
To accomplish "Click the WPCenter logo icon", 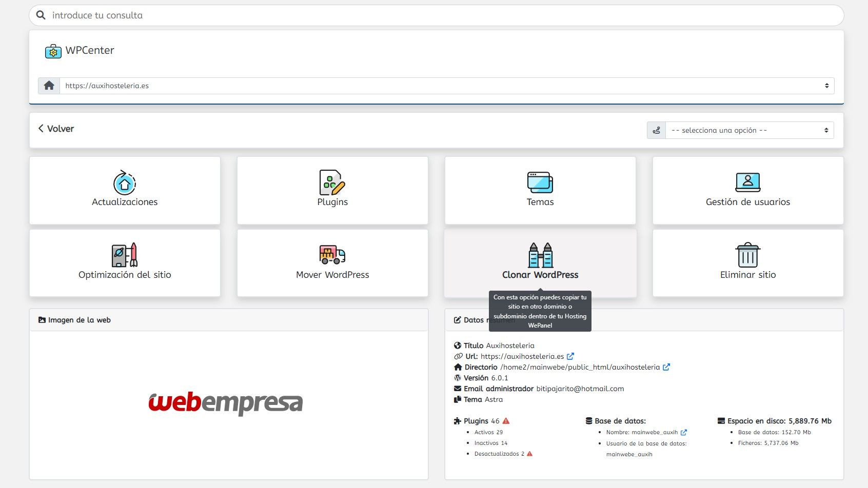I will (53, 51).
